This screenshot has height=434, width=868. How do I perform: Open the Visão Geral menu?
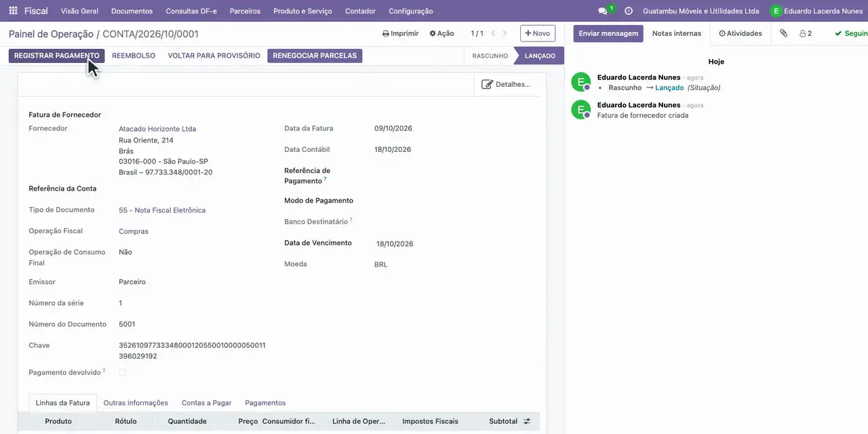pos(79,11)
